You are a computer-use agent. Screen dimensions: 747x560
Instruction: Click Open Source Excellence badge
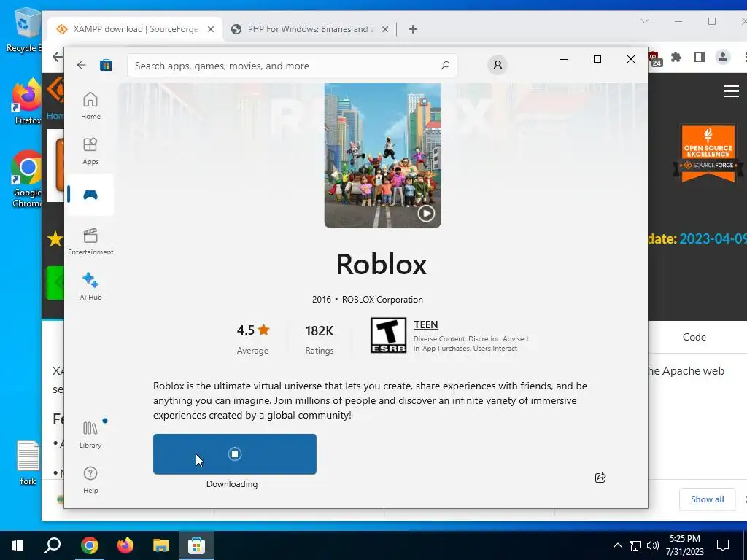pos(708,153)
